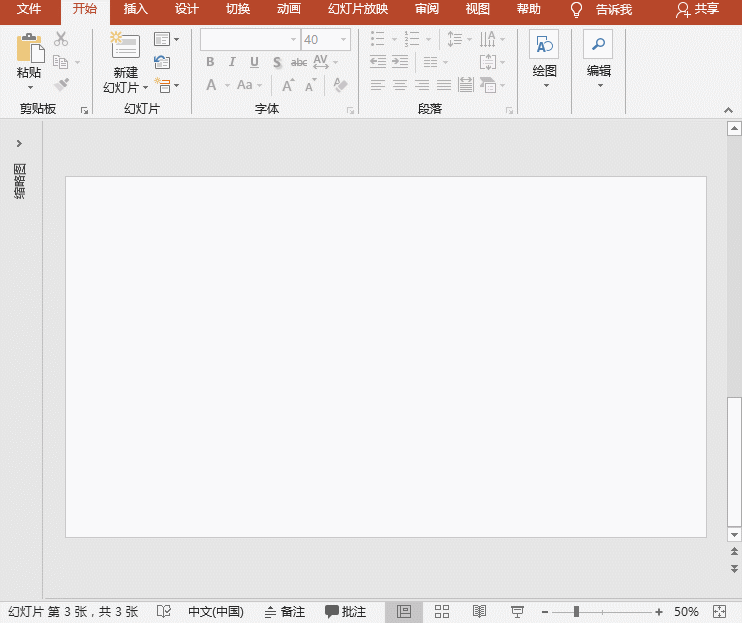742x623 pixels.
Task: Open the numbering list dropdown
Action: point(428,39)
